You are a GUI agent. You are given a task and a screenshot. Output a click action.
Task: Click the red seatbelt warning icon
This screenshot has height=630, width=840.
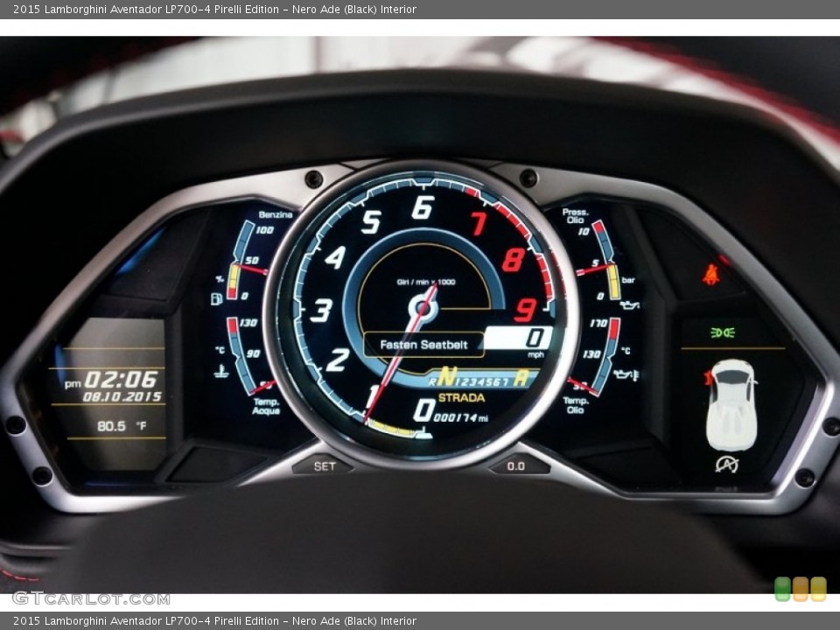[710, 274]
